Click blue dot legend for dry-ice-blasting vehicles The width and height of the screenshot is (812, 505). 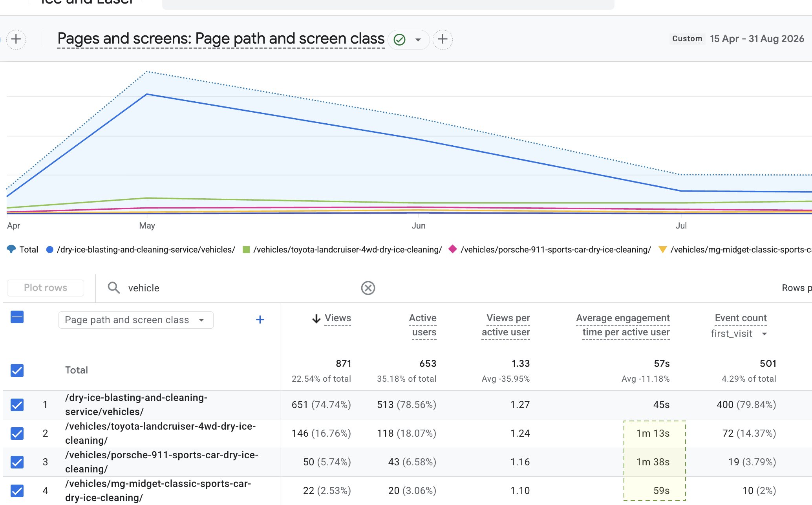[x=49, y=249]
